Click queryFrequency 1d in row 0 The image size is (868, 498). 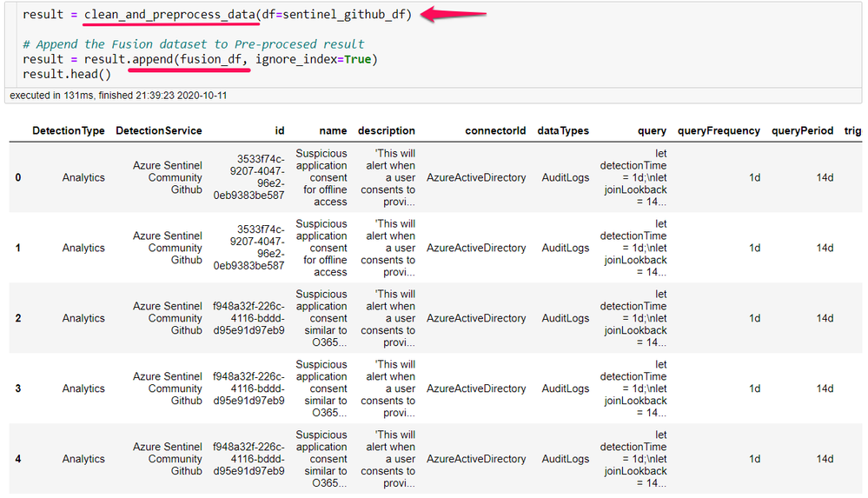click(x=754, y=178)
